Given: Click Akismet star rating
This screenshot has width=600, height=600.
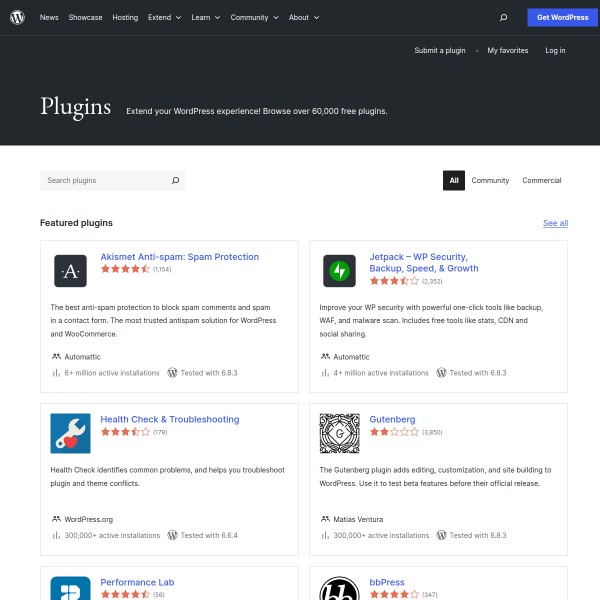Looking at the screenshot, I should tap(125, 269).
